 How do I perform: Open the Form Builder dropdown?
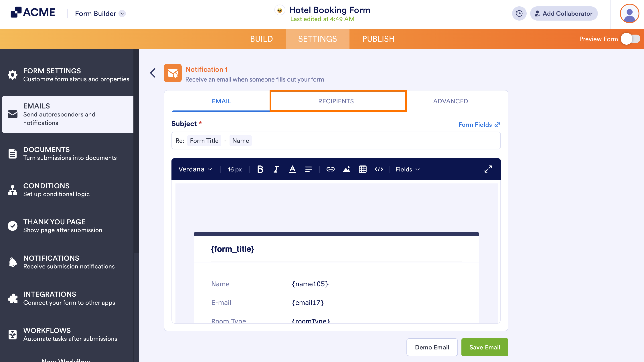(x=100, y=13)
